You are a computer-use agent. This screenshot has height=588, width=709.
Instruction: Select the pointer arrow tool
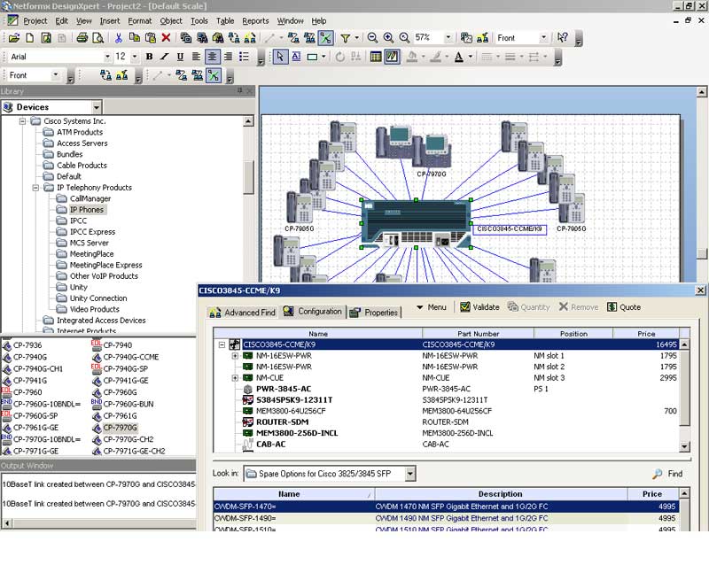280,57
